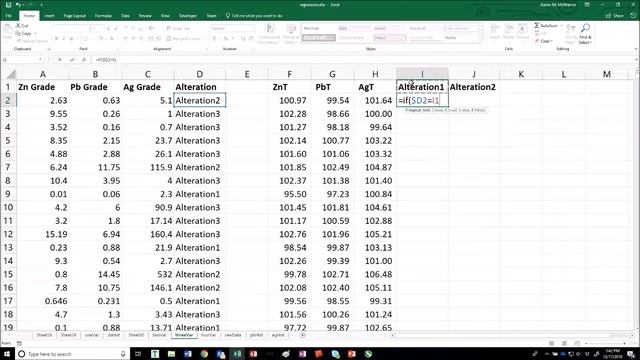Click the Insert cells icon

[x=494, y=29]
